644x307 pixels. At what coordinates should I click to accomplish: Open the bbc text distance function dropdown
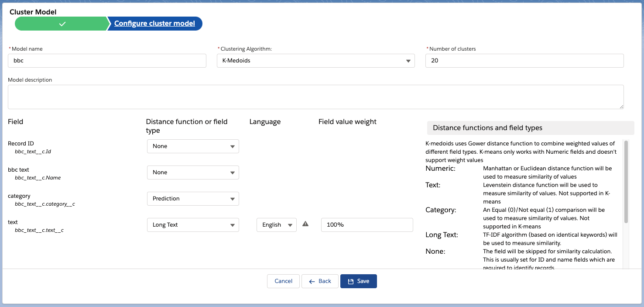193,172
